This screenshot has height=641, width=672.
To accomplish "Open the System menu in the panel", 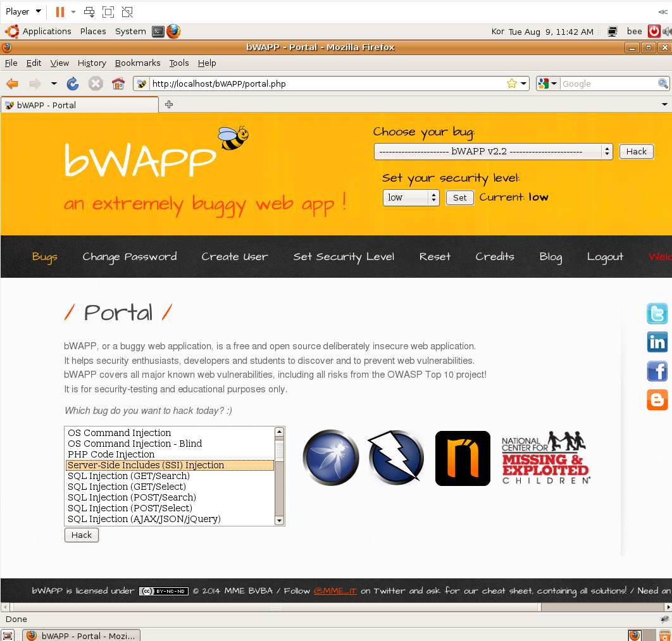I will (130, 31).
